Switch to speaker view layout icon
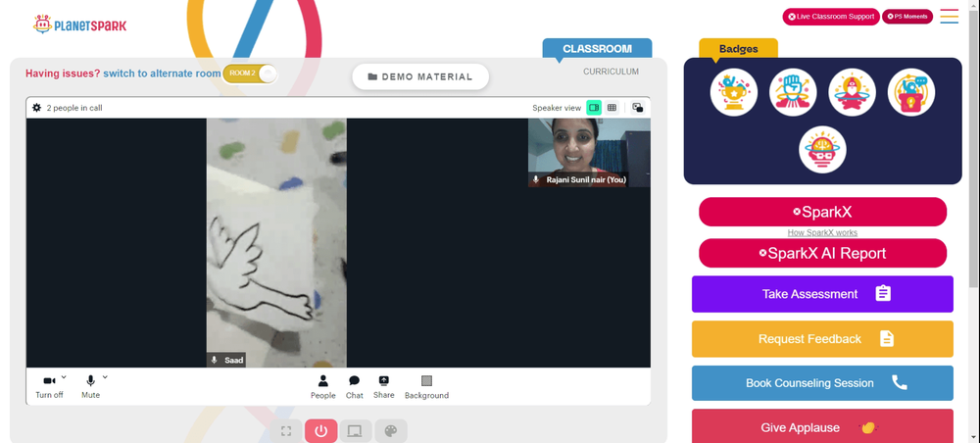 tap(594, 108)
